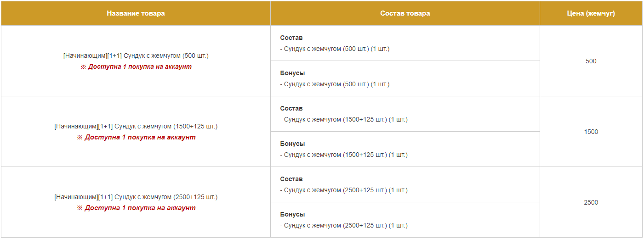Viewport: 644px width, 239px height.
Task: Click the price value 2500
Action: [x=591, y=202]
